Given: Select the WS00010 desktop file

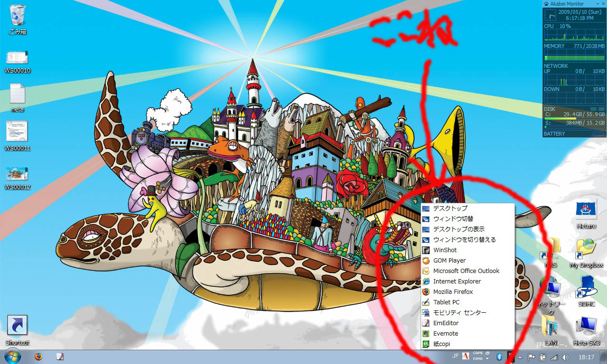Looking at the screenshot, I should coord(17,62).
